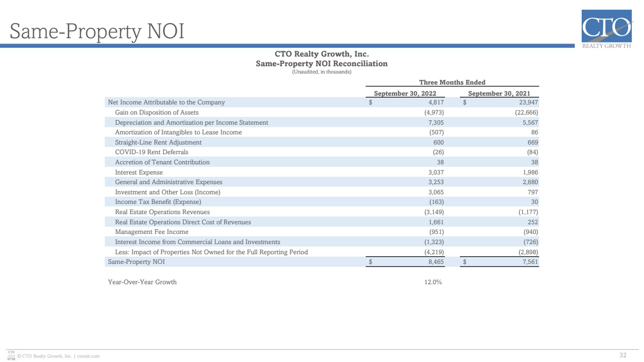644x362 pixels.
Task: Click the 669 value
Action: coord(533,142)
